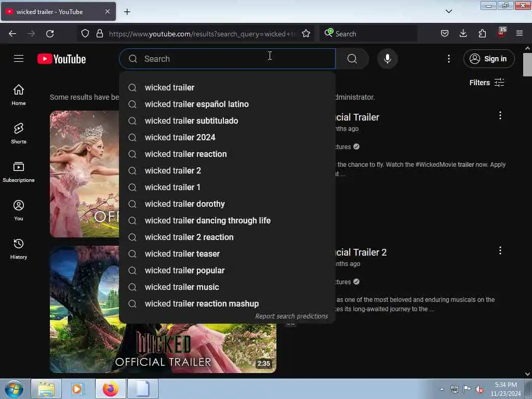Select suggestion 'wicked trailer dorothy'
The width and height of the screenshot is (532, 399).
coord(228,204)
